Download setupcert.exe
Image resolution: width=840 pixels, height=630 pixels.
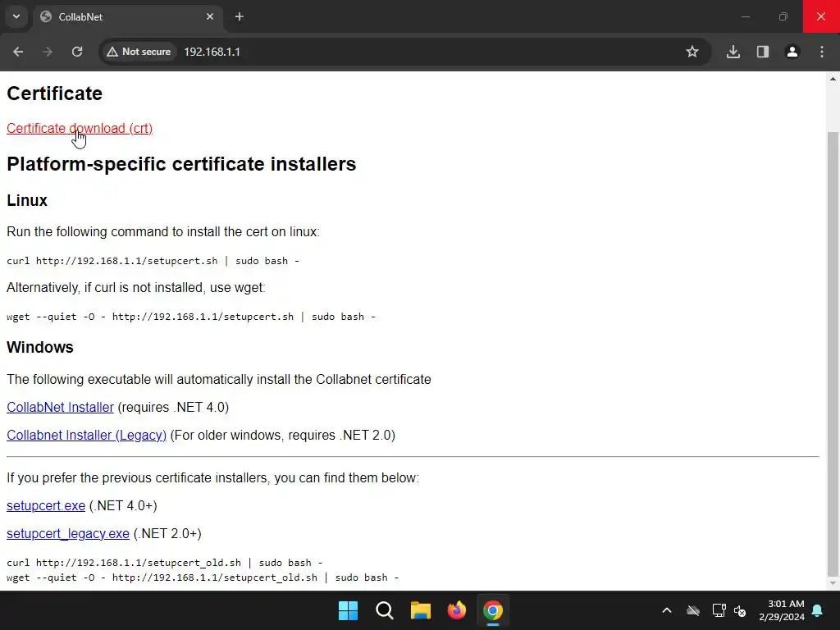coord(46,505)
